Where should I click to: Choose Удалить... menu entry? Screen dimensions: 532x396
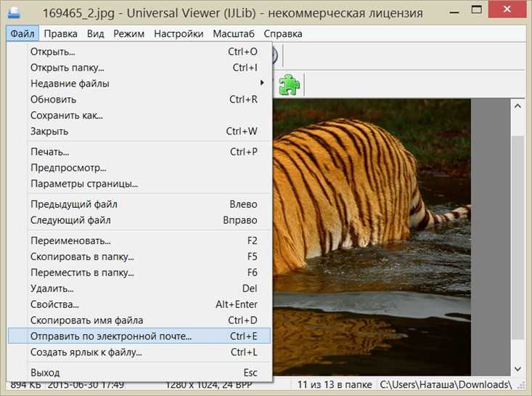coord(139,288)
